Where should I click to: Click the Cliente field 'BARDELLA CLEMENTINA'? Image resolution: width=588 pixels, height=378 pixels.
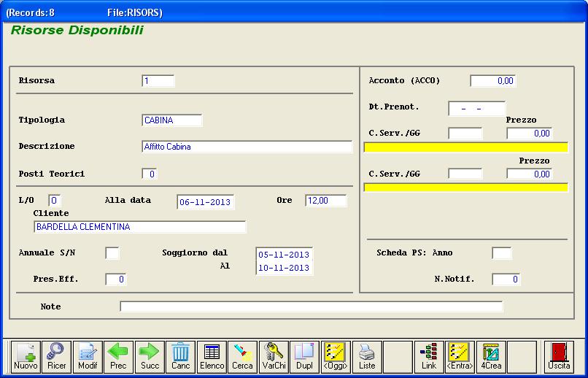point(139,227)
